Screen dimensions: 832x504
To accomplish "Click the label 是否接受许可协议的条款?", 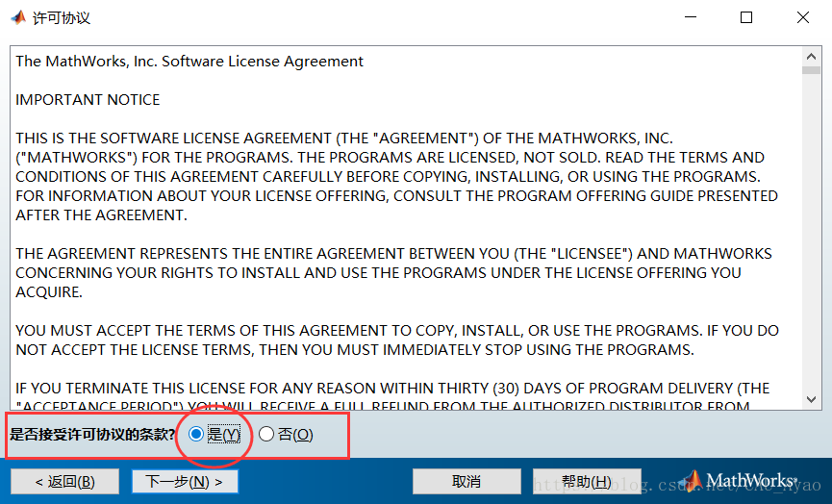I will [92, 435].
